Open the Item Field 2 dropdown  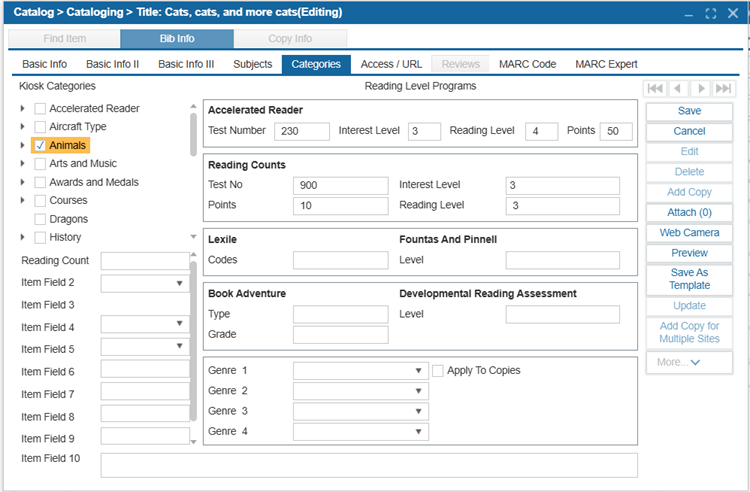(x=145, y=283)
